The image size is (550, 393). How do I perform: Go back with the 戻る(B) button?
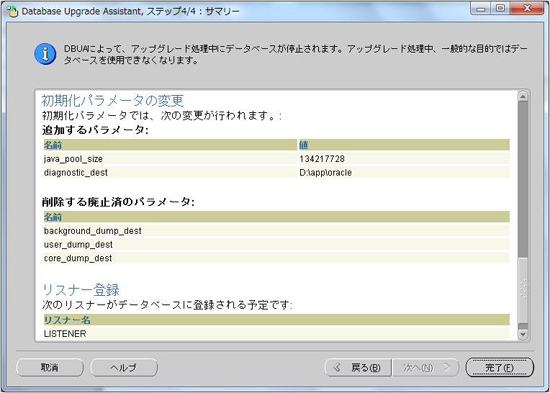click(358, 367)
